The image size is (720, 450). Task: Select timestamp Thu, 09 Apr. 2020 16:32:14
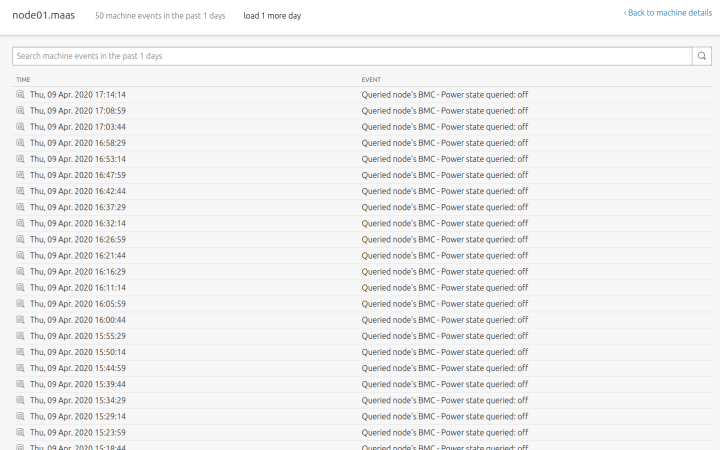(x=78, y=223)
